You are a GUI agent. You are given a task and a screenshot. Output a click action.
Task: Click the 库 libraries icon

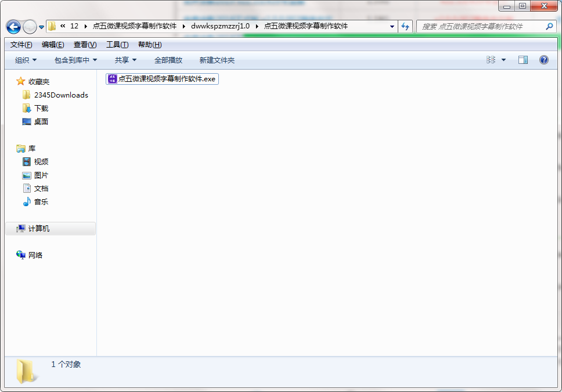tap(21, 149)
